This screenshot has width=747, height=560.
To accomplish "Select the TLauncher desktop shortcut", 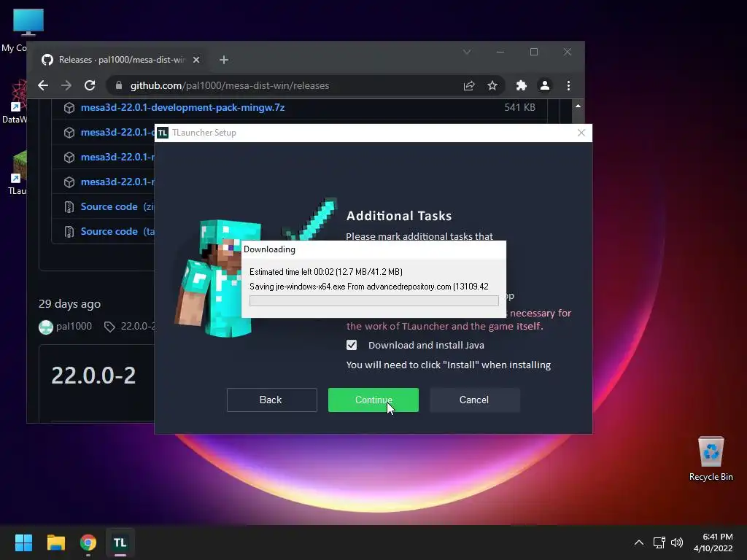I will 18,173.
